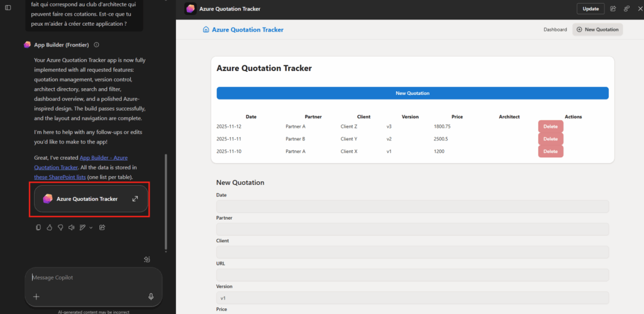Click the blue New Quotation button

pyautogui.click(x=412, y=93)
